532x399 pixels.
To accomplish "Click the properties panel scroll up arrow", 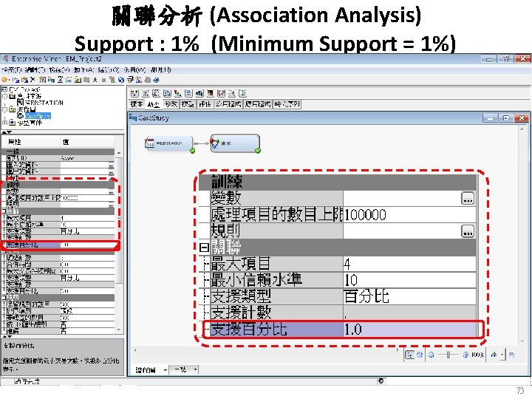I will [119, 153].
